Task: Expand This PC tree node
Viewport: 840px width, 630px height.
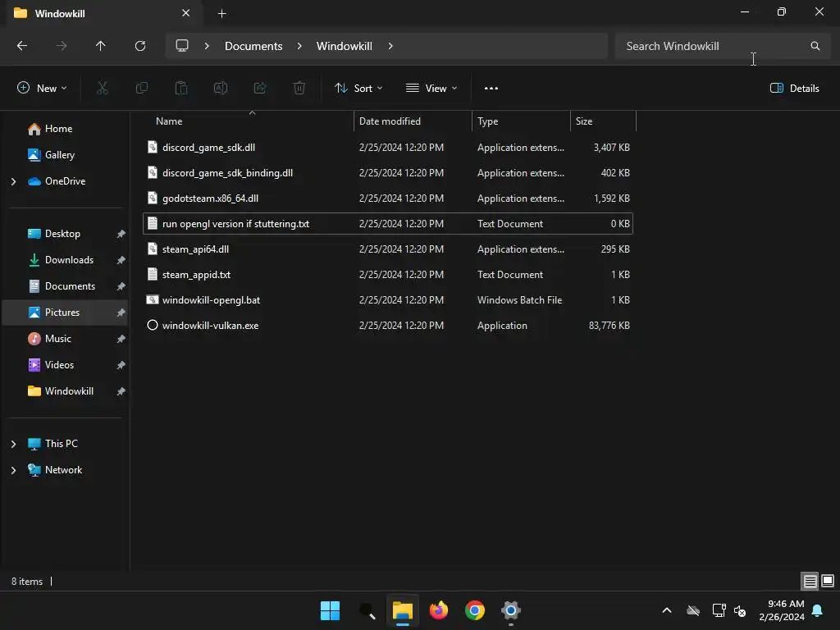Action: [x=13, y=444]
